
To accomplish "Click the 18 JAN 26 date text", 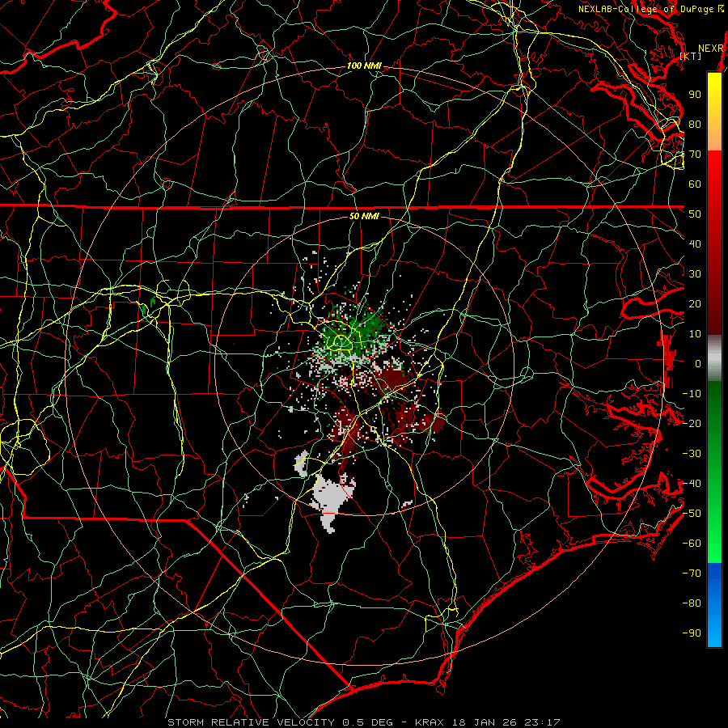I will click(484, 722).
